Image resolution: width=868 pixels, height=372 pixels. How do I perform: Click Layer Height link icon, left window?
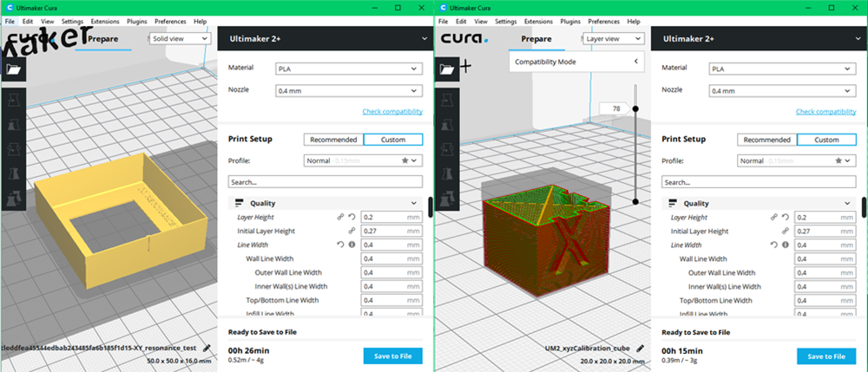340,218
